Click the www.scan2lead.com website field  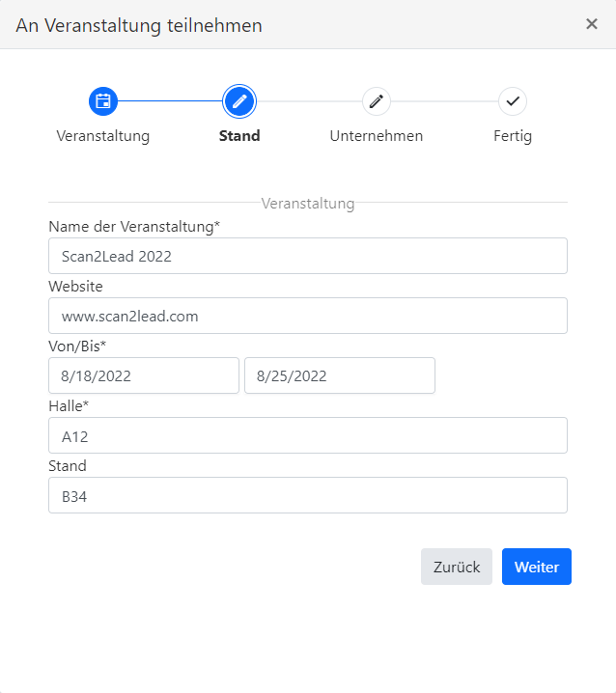(x=308, y=316)
